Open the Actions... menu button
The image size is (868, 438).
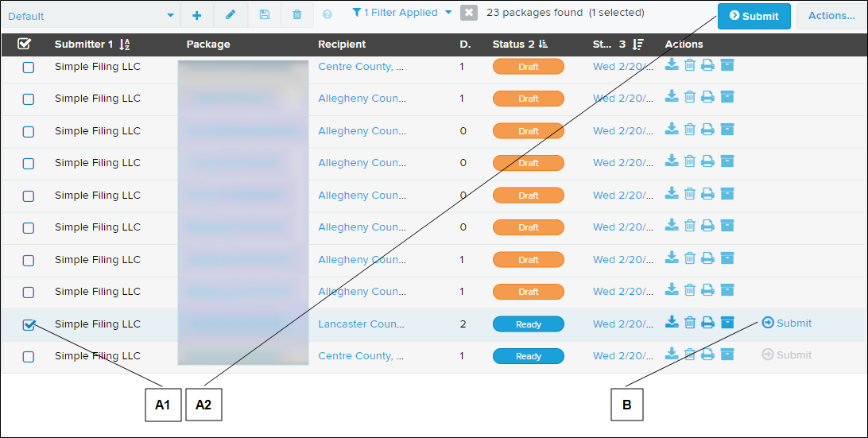coord(831,16)
